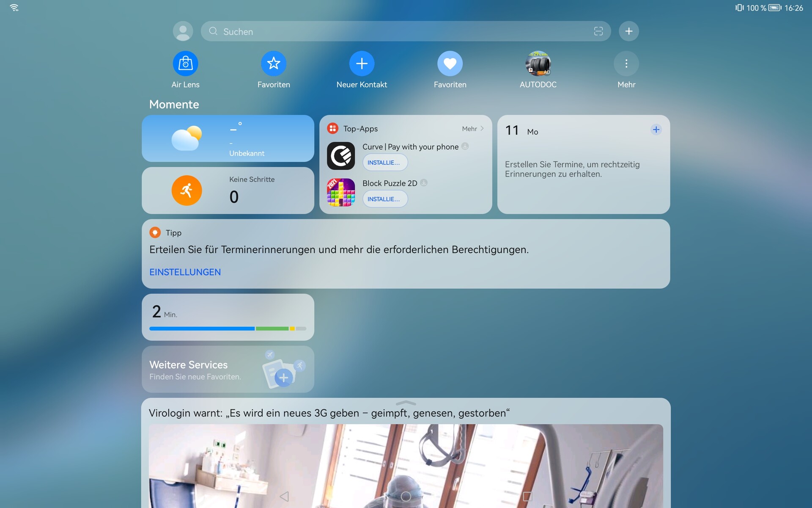Install Curve Pay with your phone
Viewport: 812px width, 508px height.
[x=385, y=163]
